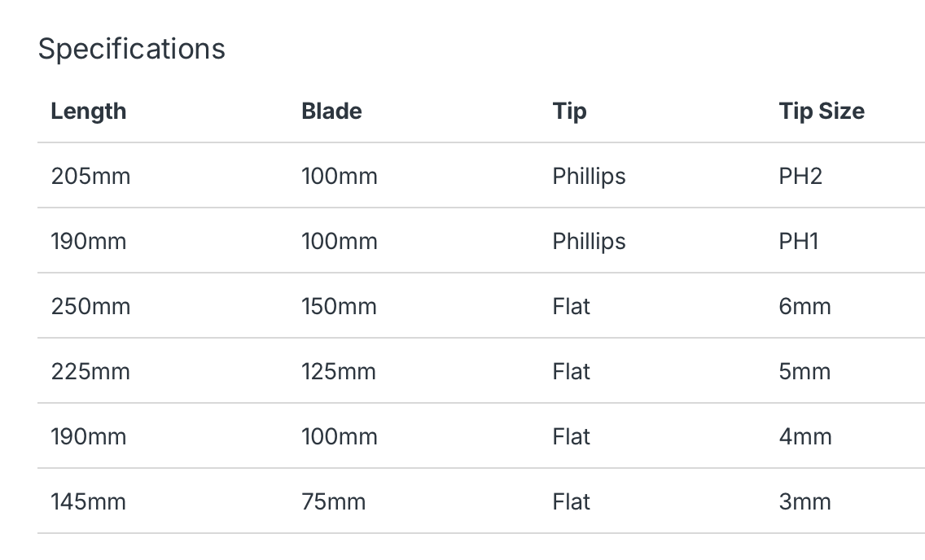
Task: Click the 150mm blade cell
Action: click(340, 306)
